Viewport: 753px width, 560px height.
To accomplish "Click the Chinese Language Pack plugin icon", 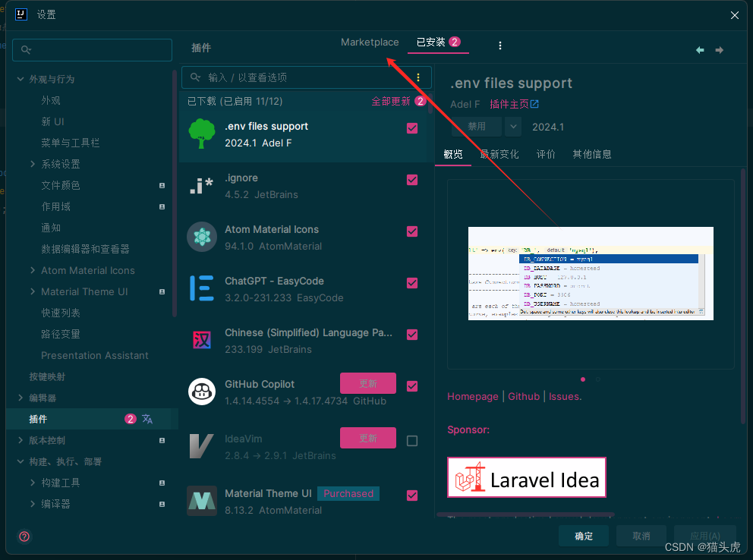I will click(202, 340).
